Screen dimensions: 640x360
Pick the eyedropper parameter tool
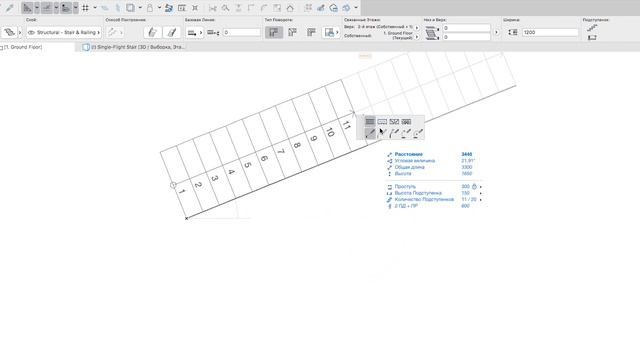point(9,8)
